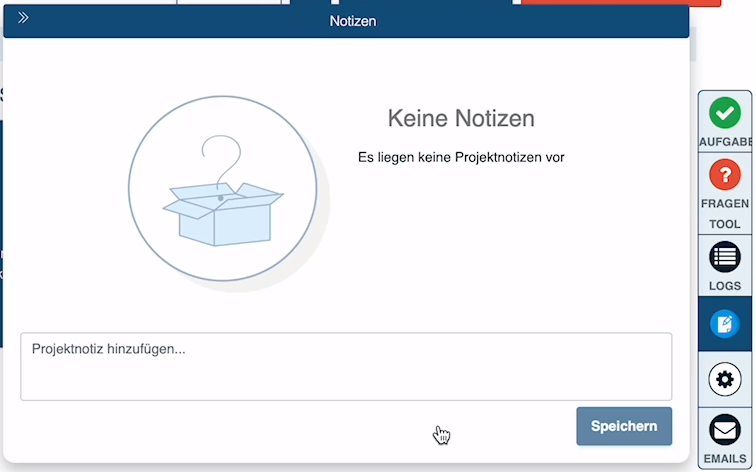Click the Projektnotiz hinzufügen text field
Screen dimensions: 756x472
[x=346, y=366]
